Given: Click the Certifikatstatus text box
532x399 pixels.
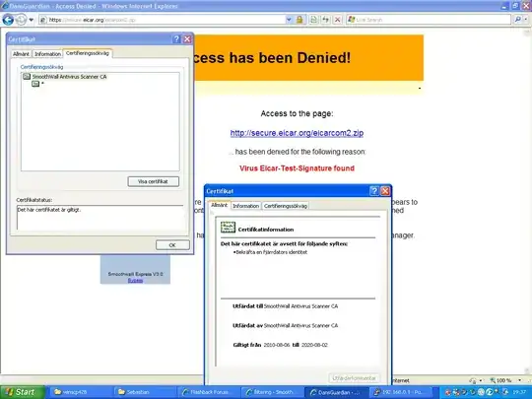Looking at the screenshot, I should click(x=100, y=218).
